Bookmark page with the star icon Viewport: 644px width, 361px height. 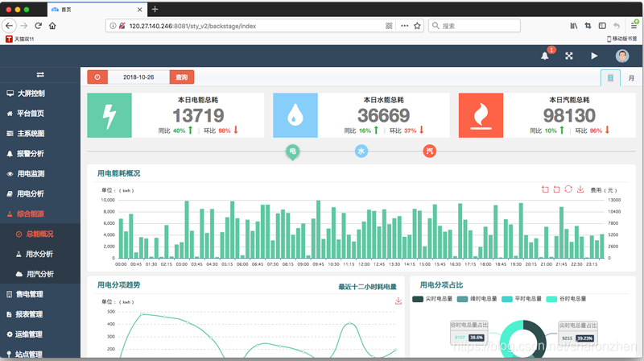click(417, 26)
